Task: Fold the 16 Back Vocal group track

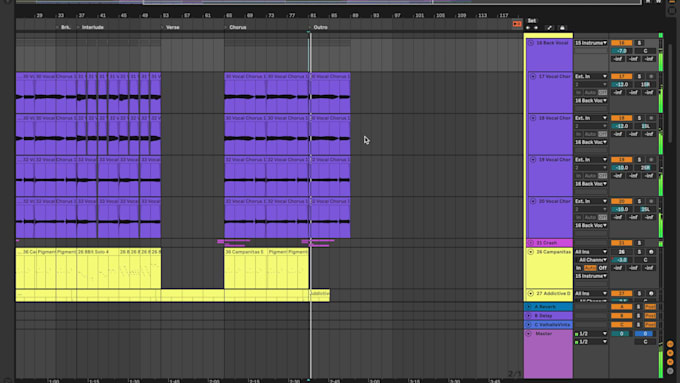Action: (x=531, y=43)
